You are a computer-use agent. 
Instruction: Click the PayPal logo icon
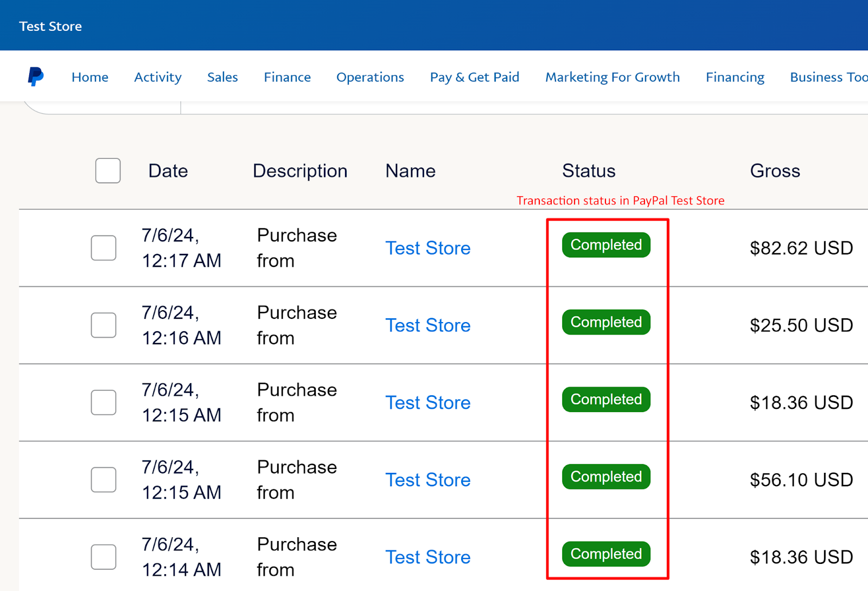click(36, 76)
